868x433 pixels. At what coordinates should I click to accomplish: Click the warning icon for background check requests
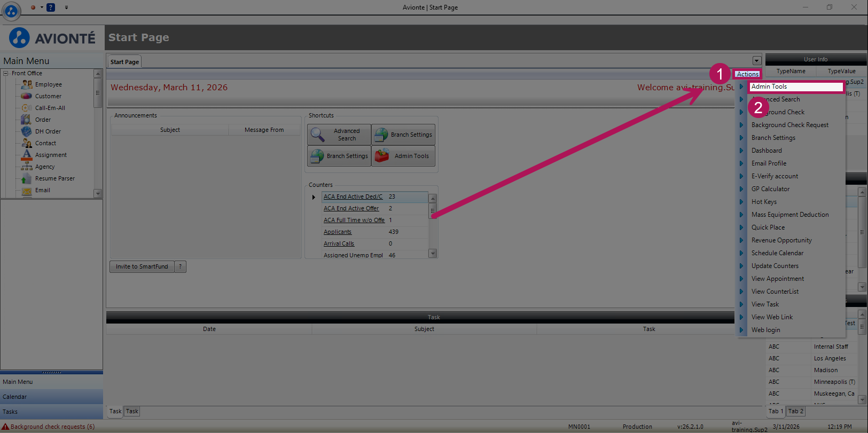tap(5, 427)
